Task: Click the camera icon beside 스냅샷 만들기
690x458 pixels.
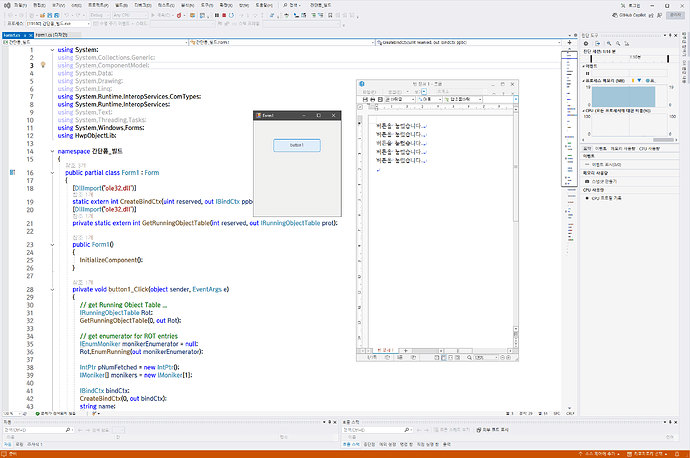Action: pyautogui.click(x=587, y=181)
